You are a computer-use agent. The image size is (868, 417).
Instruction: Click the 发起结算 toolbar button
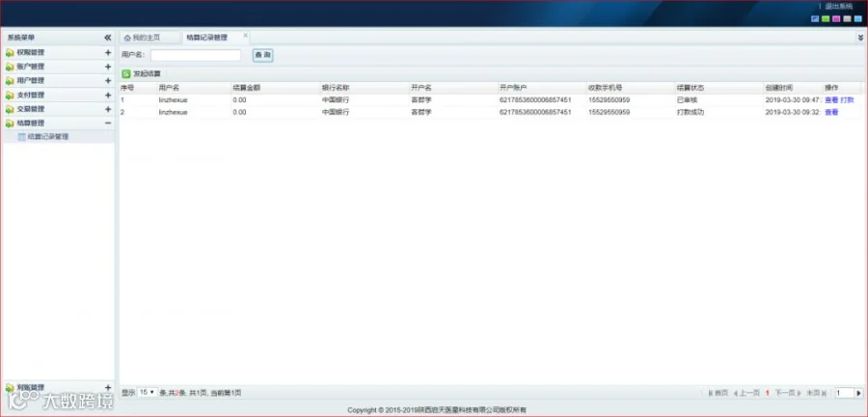coord(142,73)
